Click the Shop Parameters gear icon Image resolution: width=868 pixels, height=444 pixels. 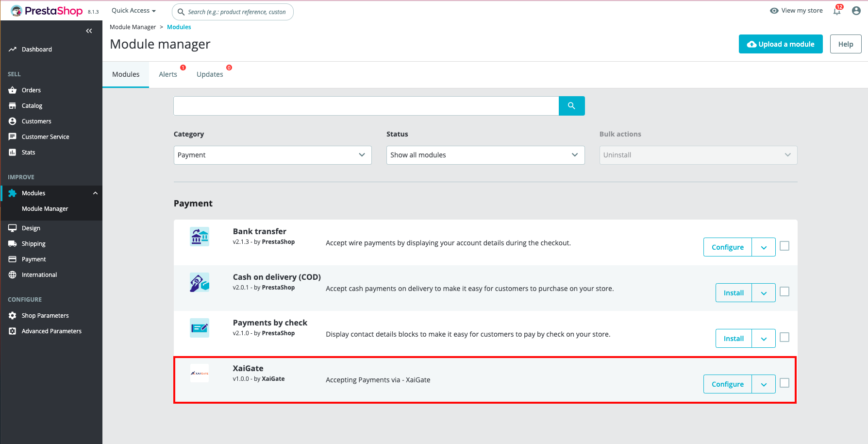(13, 315)
